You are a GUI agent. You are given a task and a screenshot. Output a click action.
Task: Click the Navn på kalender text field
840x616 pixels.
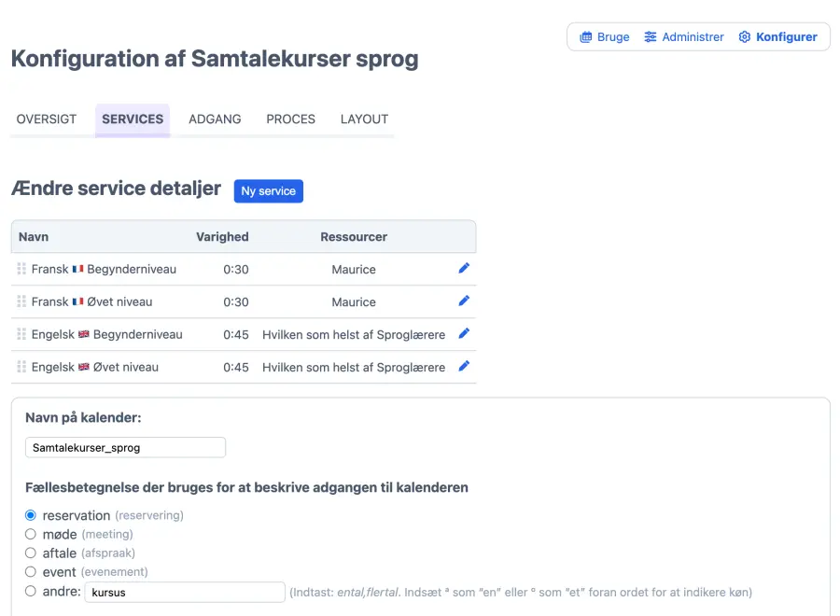[126, 448]
